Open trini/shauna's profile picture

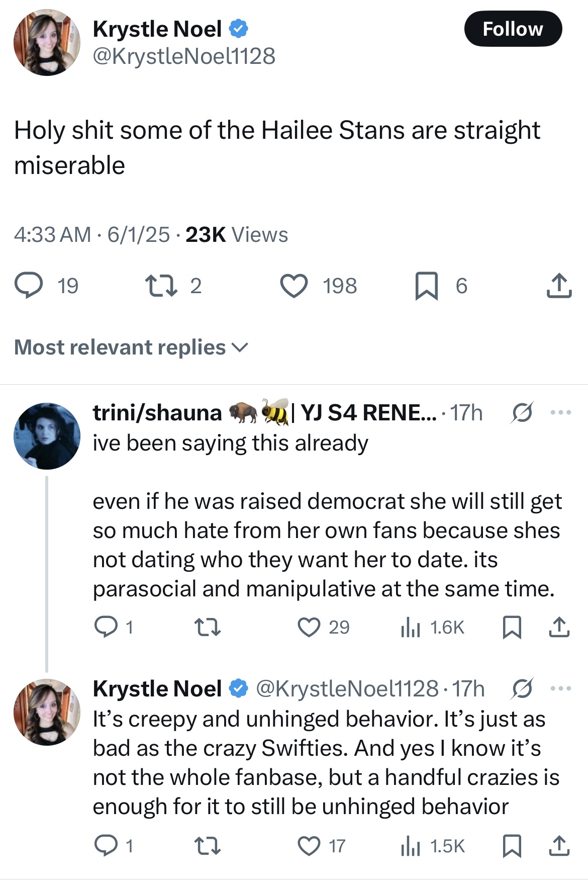point(47,436)
